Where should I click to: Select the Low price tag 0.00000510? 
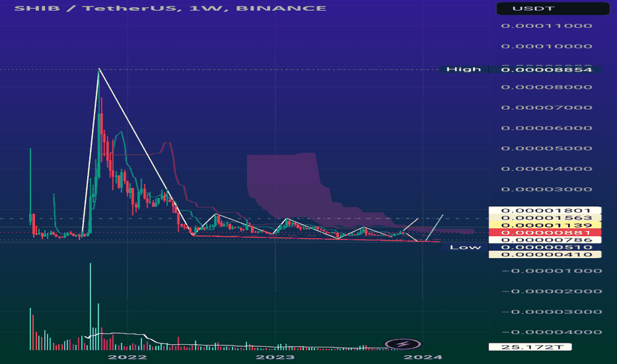[545, 247]
